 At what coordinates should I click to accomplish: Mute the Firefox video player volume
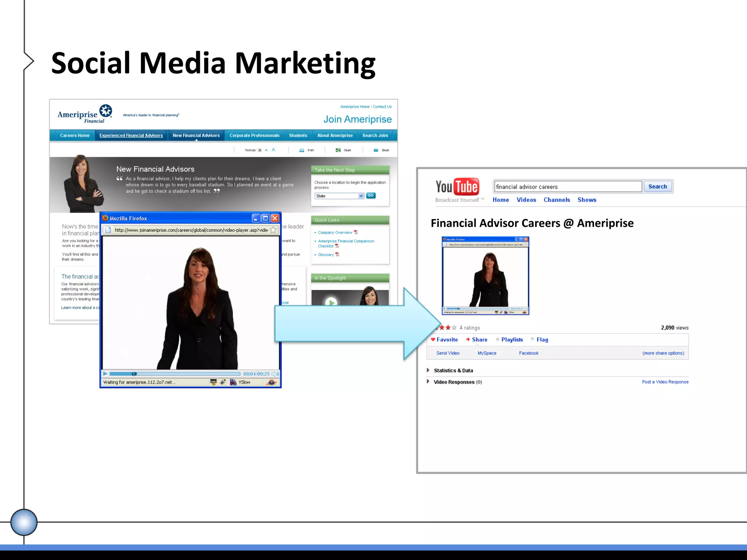[x=275, y=374]
